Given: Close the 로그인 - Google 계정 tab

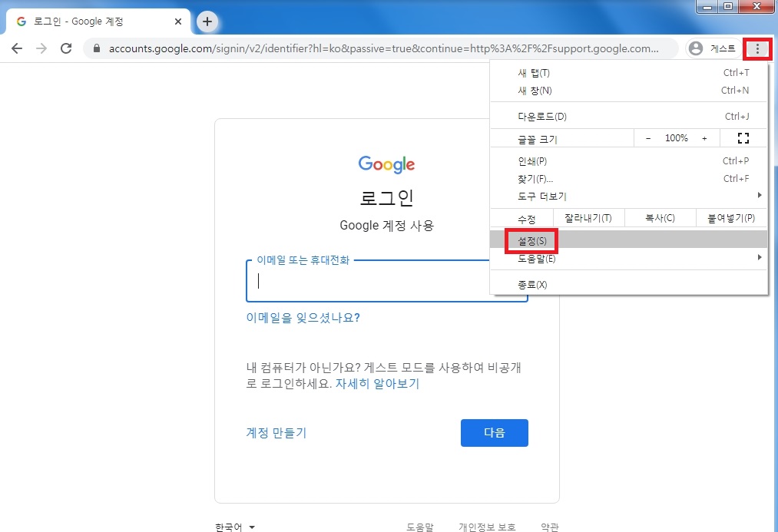Looking at the screenshot, I should (x=178, y=21).
